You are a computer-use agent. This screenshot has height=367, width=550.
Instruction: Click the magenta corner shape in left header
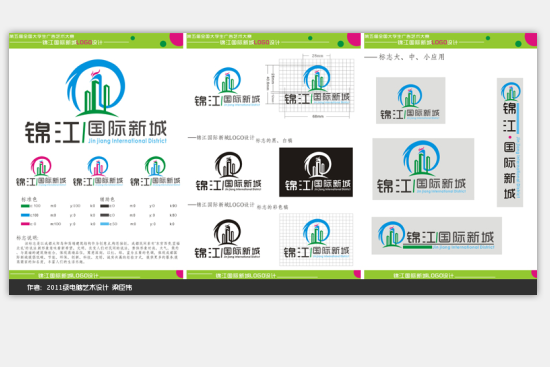176,39
